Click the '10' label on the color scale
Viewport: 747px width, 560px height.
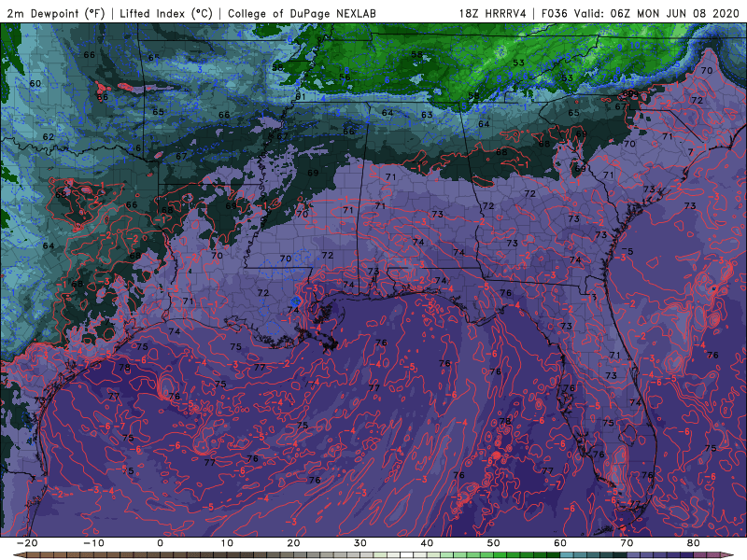pyautogui.click(x=227, y=543)
